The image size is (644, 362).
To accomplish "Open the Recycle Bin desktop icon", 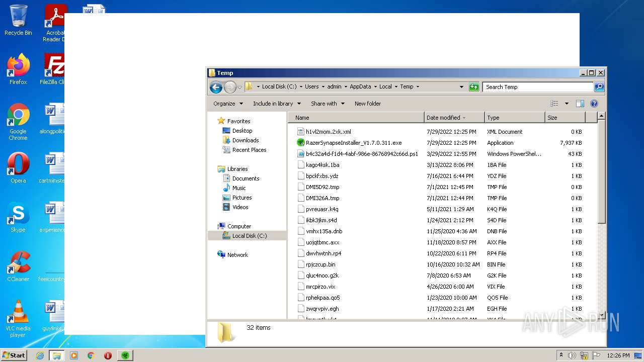I will tap(18, 20).
